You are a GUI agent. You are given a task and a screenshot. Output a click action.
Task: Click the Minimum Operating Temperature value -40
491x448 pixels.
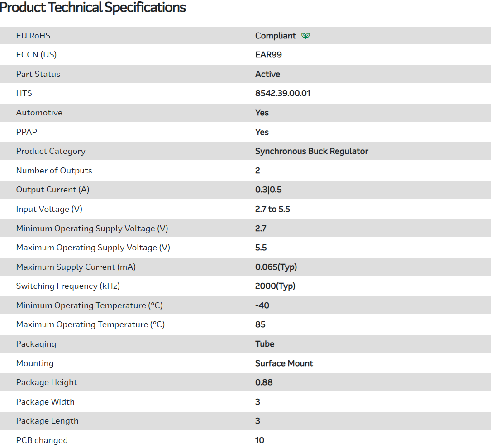(262, 305)
